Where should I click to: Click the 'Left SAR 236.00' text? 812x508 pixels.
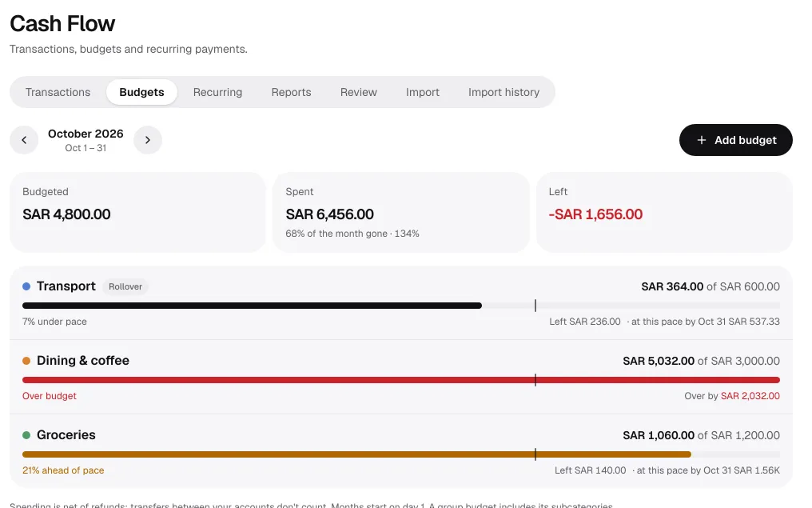[x=585, y=322]
